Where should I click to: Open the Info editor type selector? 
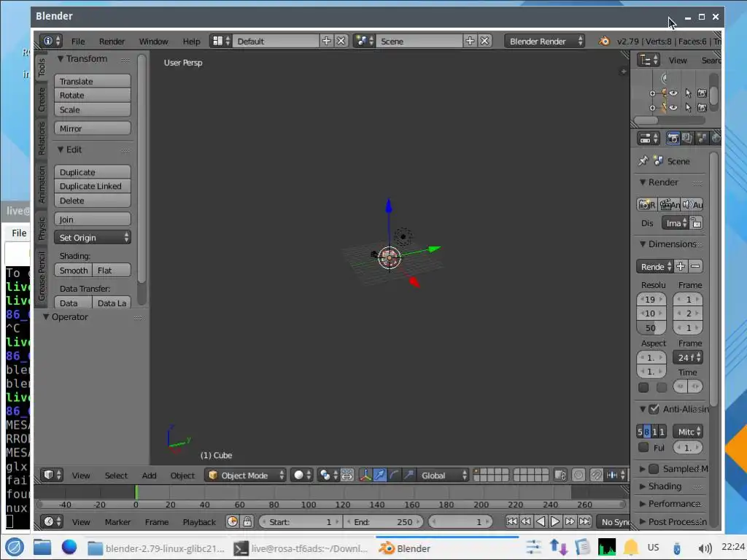(x=51, y=41)
